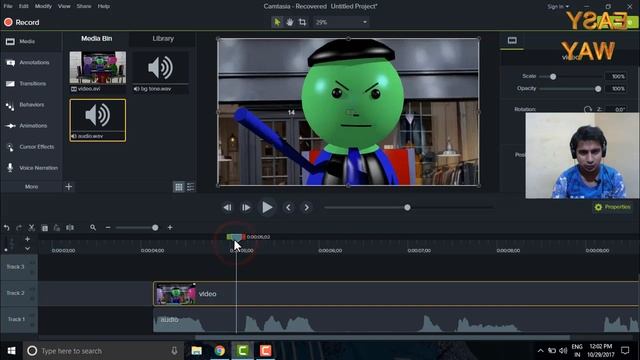The width and height of the screenshot is (640, 360).
Task: Click the timeline zoom slider handle
Action: [x=155, y=227]
